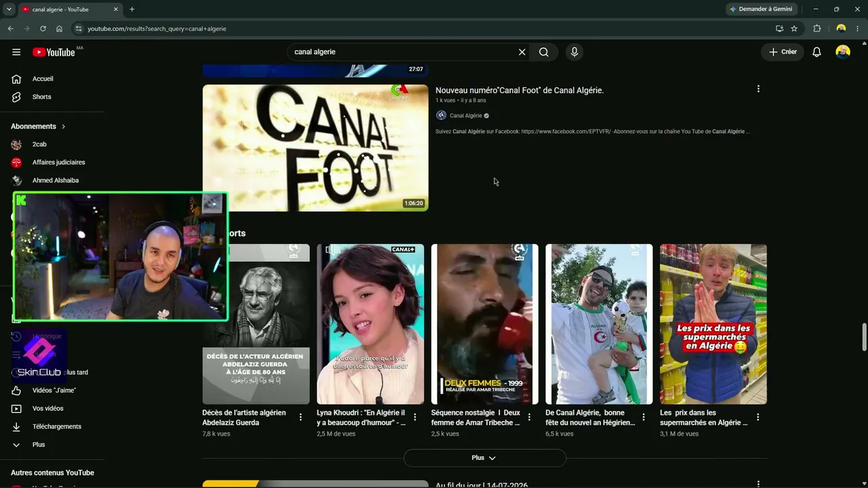Open the supermarket prices short thumbnail
The height and width of the screenshot is (488, 868).
pos(713,324)
